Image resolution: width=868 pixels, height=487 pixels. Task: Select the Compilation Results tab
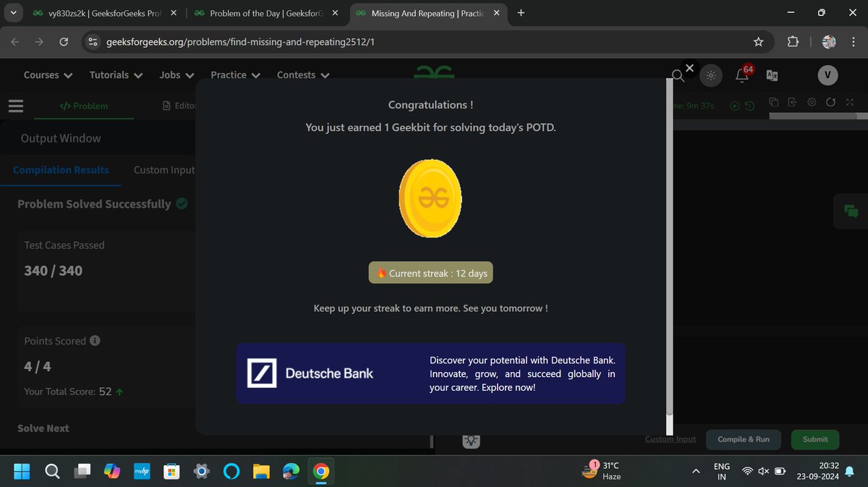(61, 169)
